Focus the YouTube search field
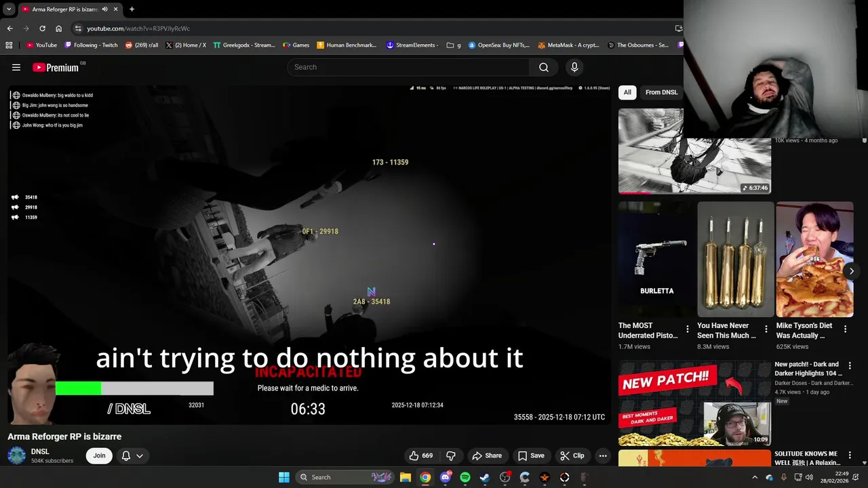 (408, 67)
